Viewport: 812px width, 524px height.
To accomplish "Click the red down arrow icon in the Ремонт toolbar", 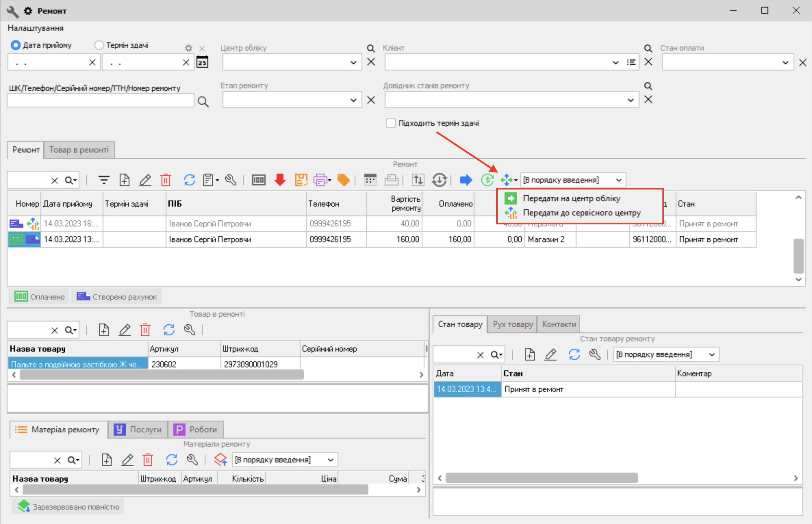I will (x=280, y=180).
